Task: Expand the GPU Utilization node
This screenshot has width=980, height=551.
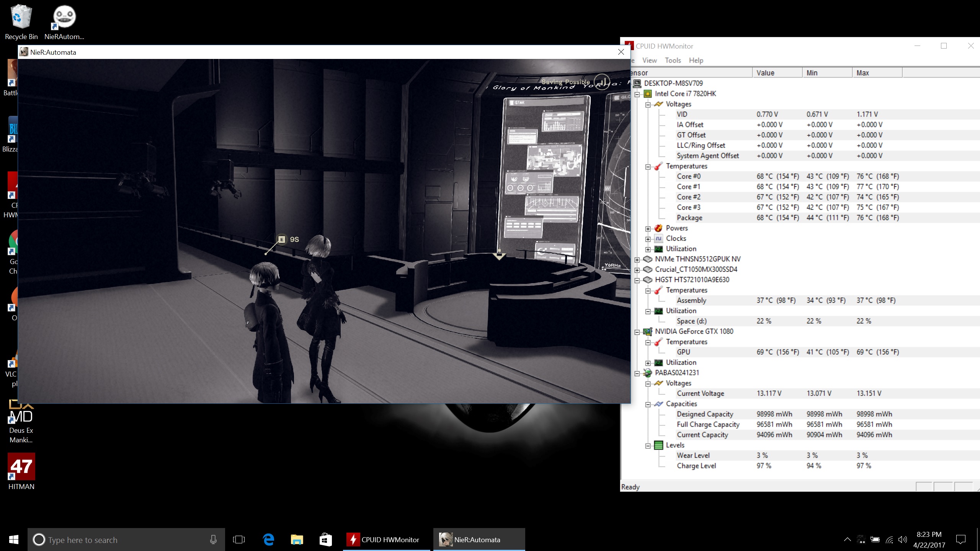Action: (x=648, y=363)
